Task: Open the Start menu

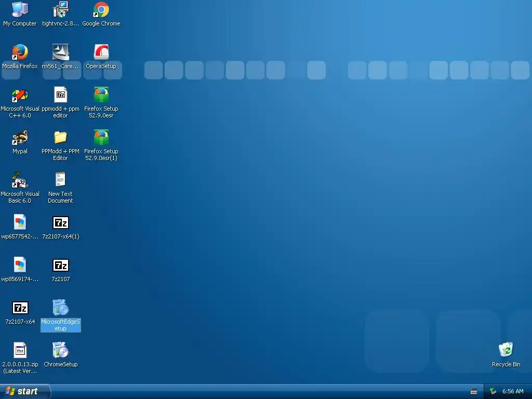Action: pos(25,391)
